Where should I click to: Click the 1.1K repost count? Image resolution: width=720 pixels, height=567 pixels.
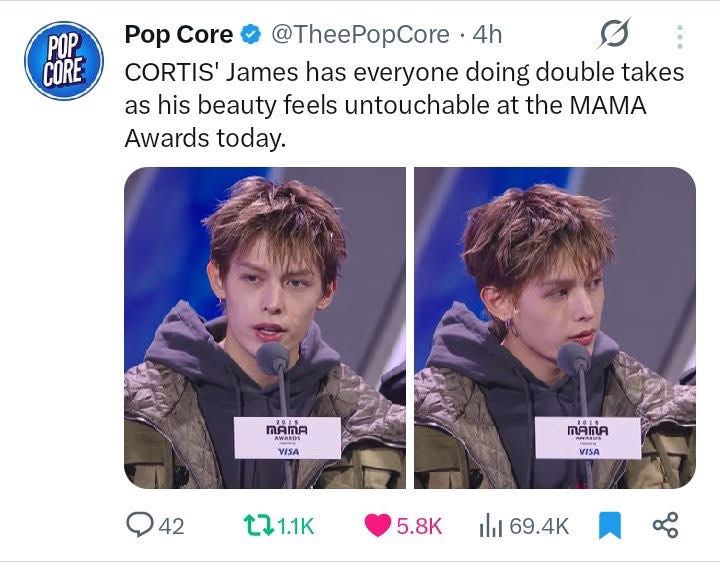(295, 525)
